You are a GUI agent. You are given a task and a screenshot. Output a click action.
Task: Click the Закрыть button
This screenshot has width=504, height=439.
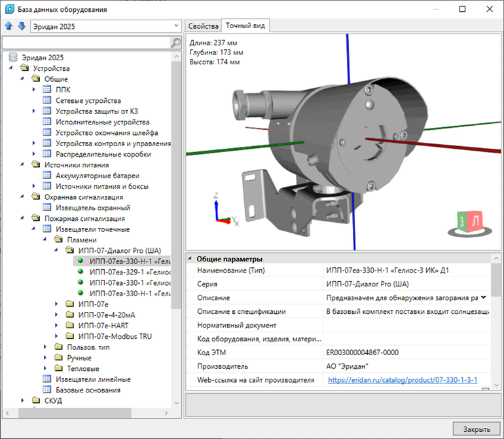point(477,429)
